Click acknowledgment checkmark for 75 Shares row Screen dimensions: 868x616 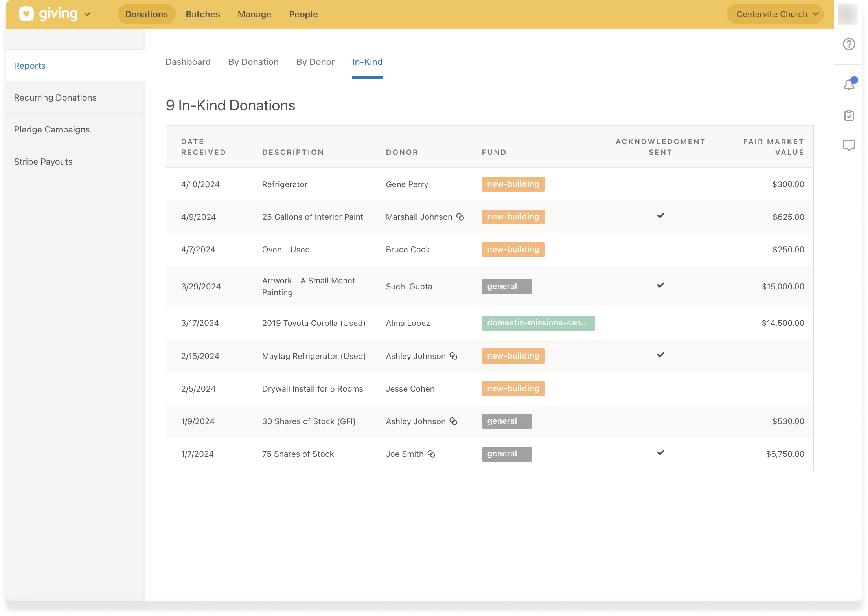660,453
